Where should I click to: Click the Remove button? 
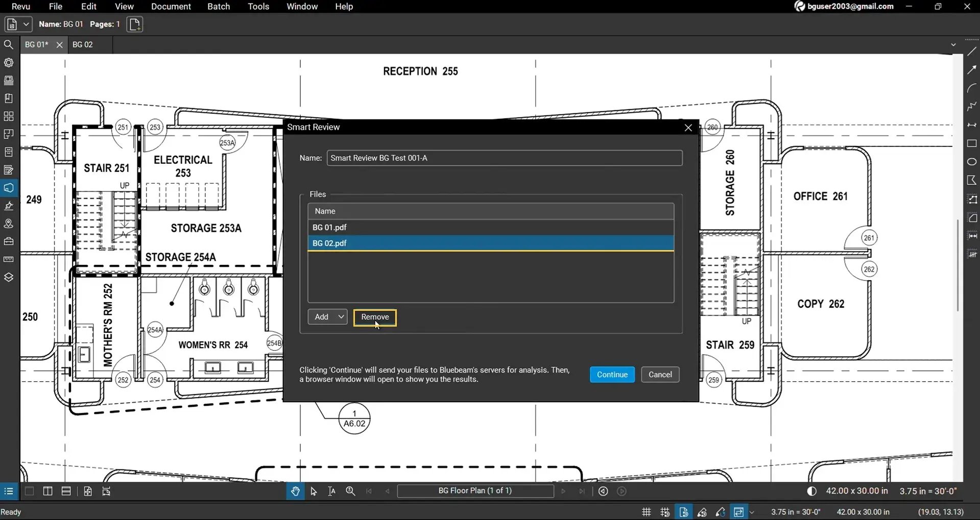click(x=375, y=317)
